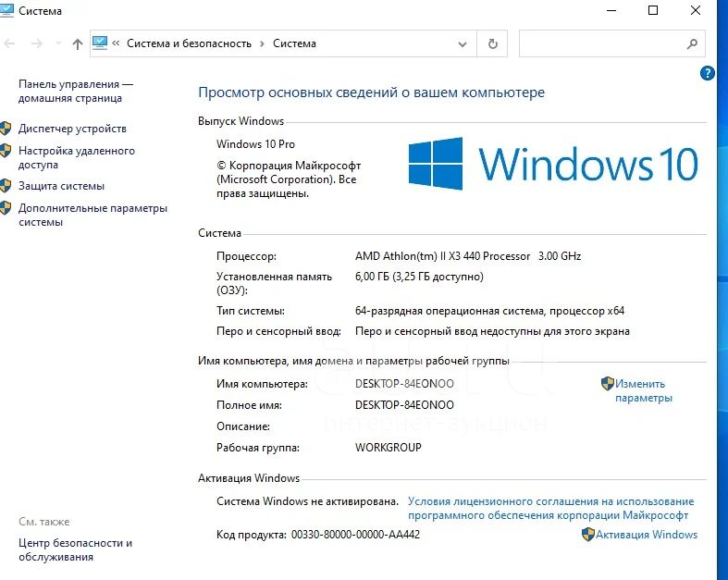Minimize the Система window
Viewport: 728px width, 580px height.
coord(611,10)
